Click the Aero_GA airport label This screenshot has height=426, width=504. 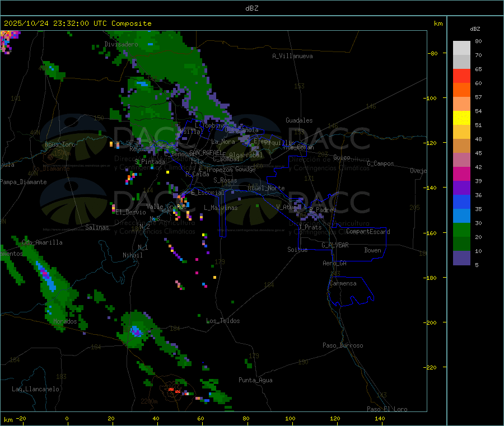point(335,263)
